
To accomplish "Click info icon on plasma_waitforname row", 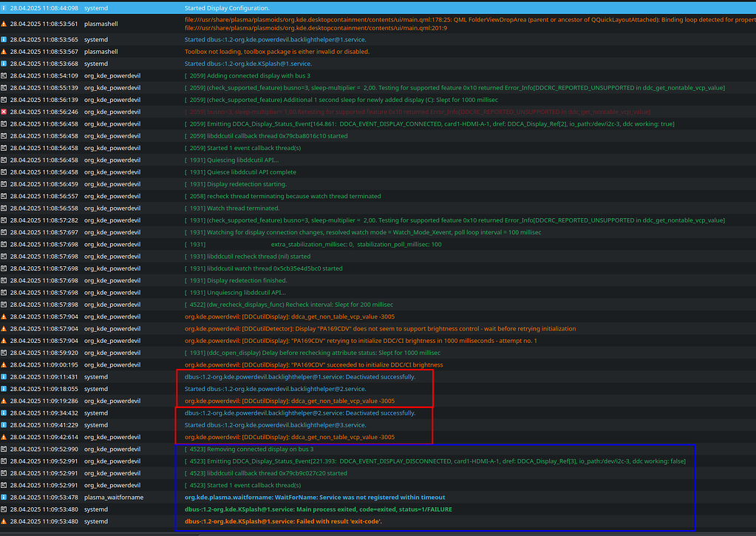I will (x=4, y=498).
